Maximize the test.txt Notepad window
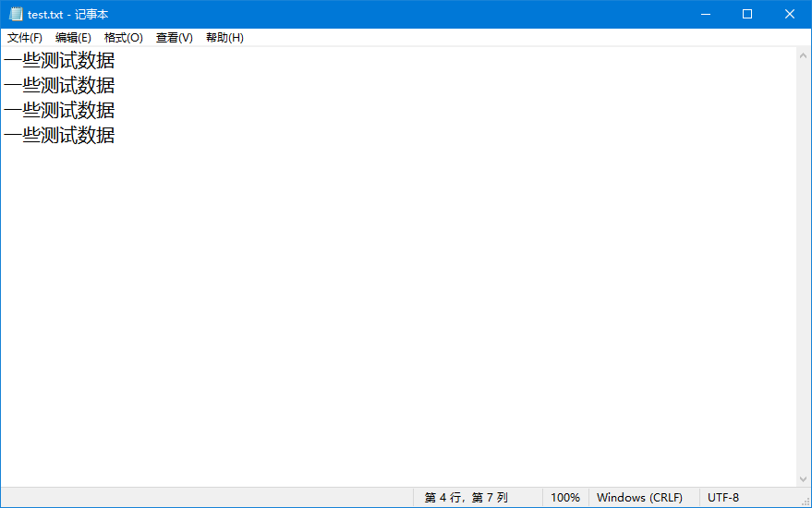 [x=747, y=14]
